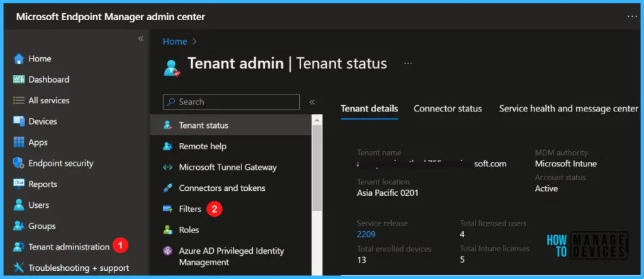This screenshot has width=644, height=279.
Task: Open Roles in the tenant menu
Action: click(x=189, y=230)
